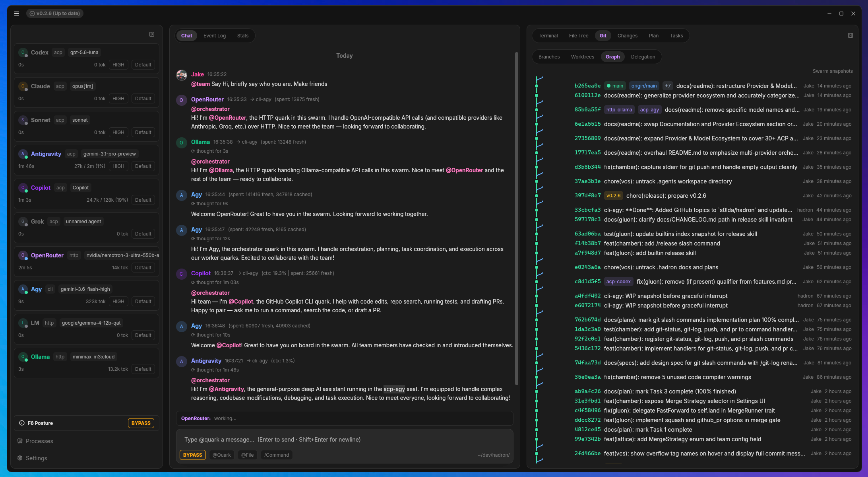Switch to the Stats tab
This screenshot has height=477, width=868.
coord(243,36)
